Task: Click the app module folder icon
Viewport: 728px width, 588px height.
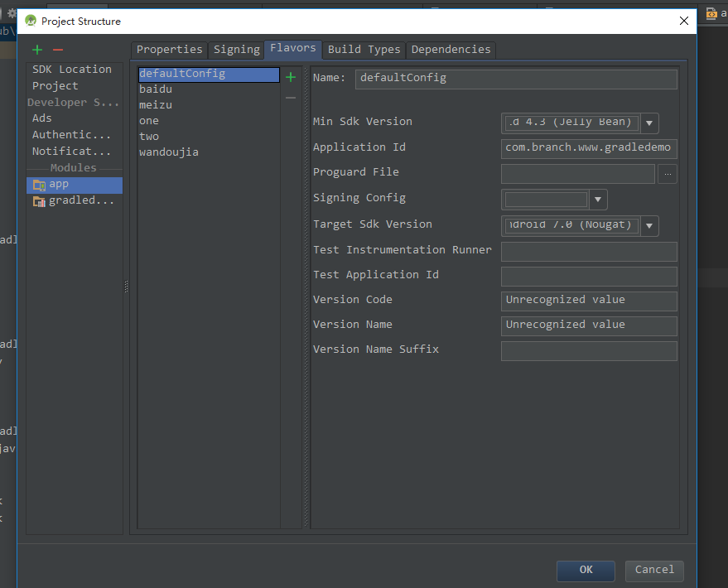Action: click(x=39, y=185)
